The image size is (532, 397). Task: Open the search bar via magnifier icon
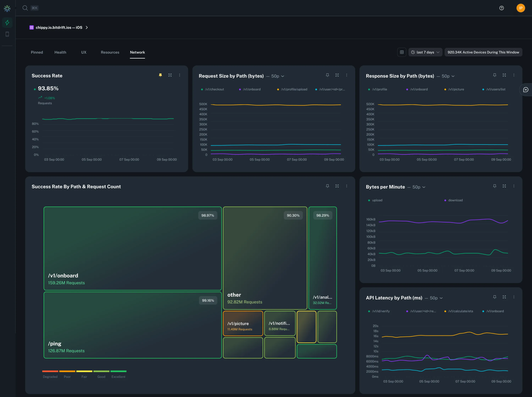tap(25, 8)
